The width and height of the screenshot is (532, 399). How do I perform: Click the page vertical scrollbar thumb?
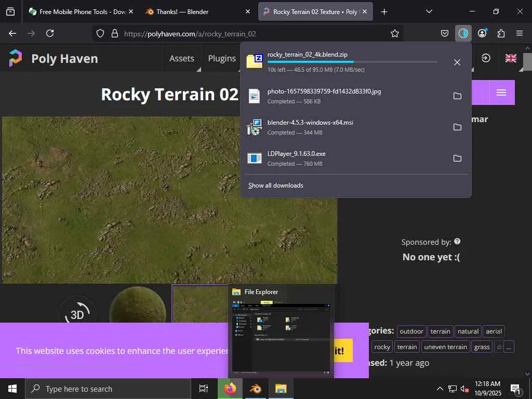point(527,62)
